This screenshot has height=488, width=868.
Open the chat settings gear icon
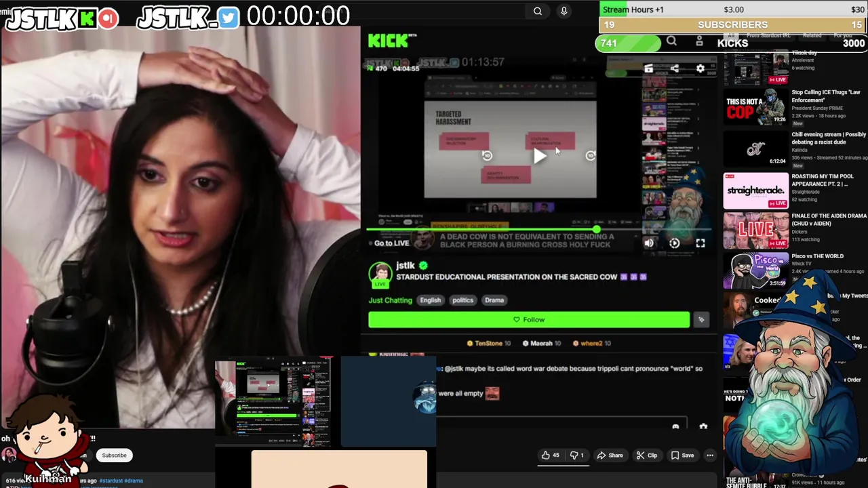(703, 427)
